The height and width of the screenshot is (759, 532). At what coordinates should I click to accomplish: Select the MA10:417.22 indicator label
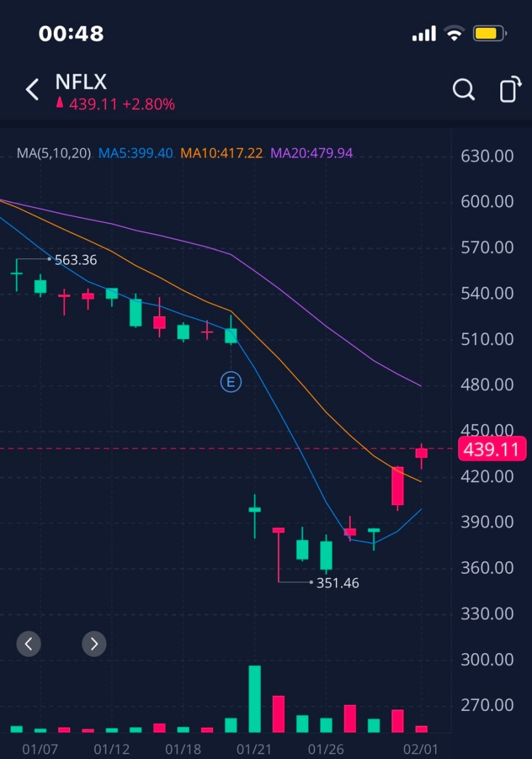[x=221, y=153]
